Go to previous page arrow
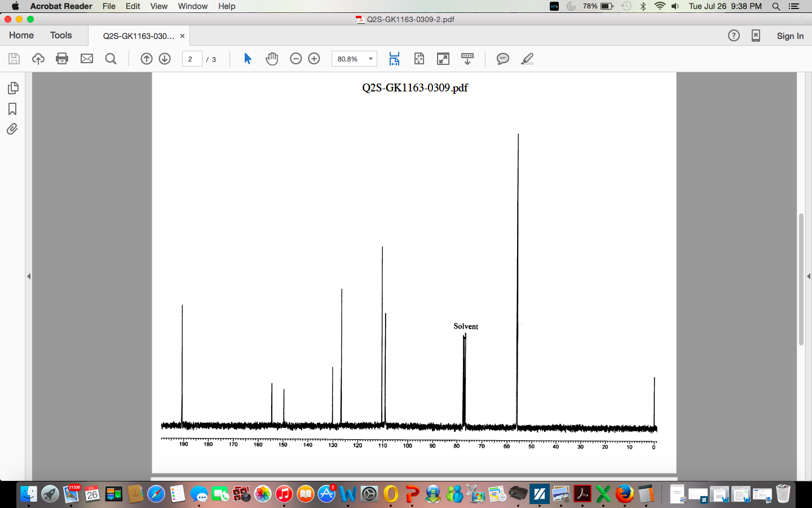Screen dimensions: 812x508 tap(147, 59)
